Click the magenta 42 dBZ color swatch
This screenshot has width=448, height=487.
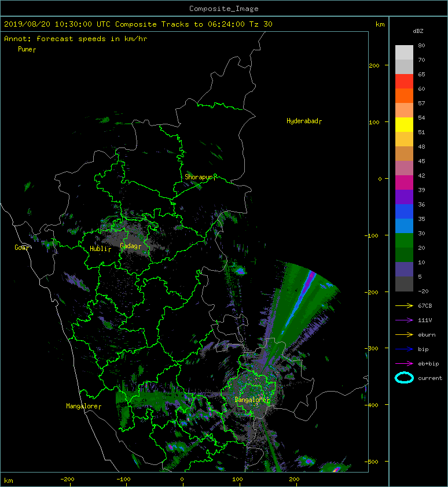[x=404, y=182]
